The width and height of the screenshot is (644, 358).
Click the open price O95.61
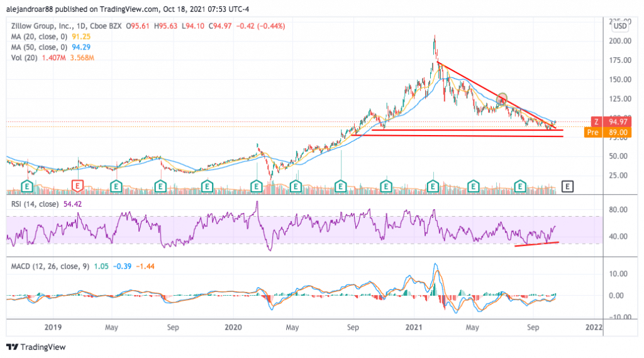pos(138,26)
